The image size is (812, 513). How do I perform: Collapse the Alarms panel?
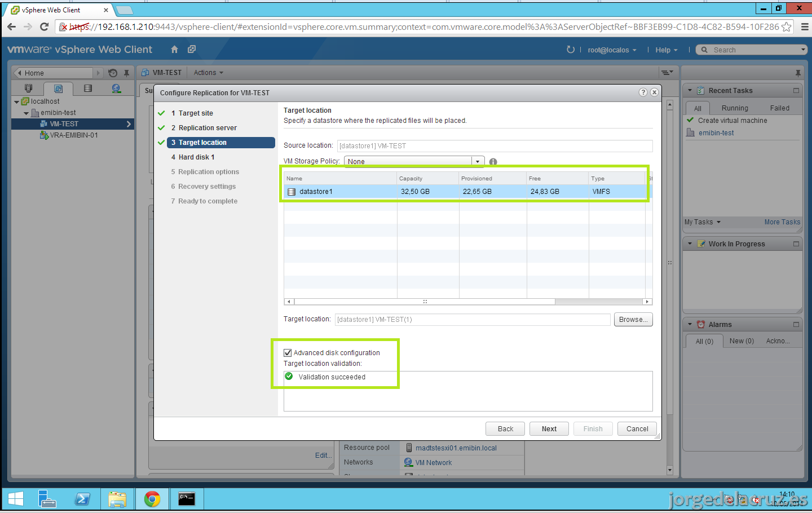690,325
